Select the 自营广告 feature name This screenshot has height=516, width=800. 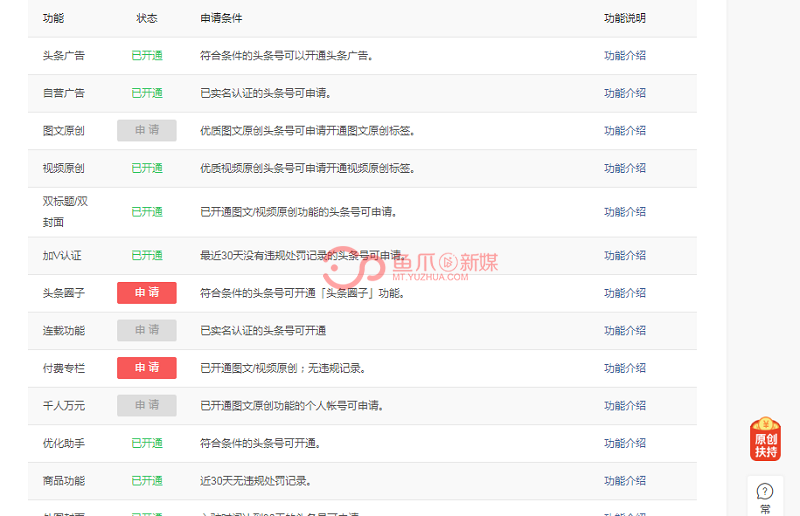[64, 93]
